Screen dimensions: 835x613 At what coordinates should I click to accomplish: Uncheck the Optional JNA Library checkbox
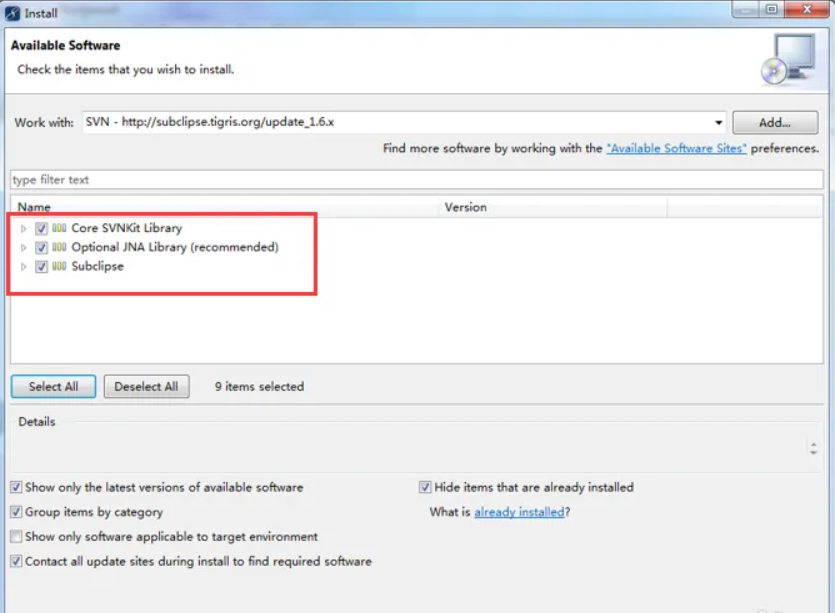41,248
